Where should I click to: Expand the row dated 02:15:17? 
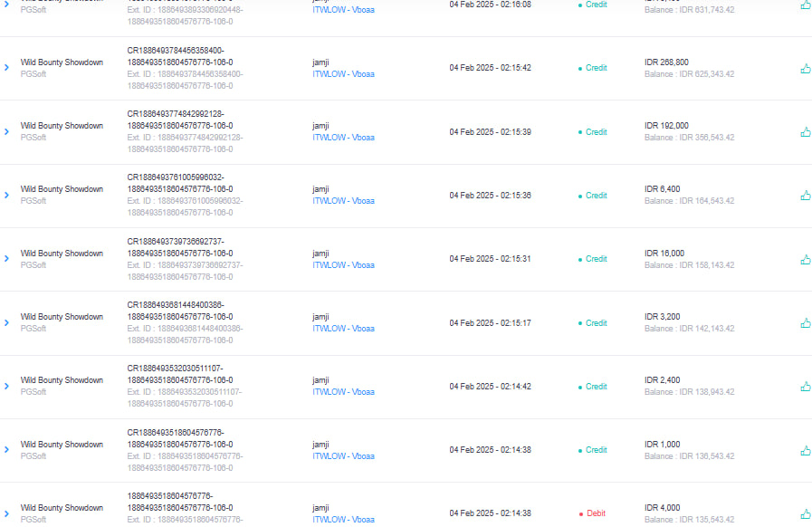click(x=6, y=323)
